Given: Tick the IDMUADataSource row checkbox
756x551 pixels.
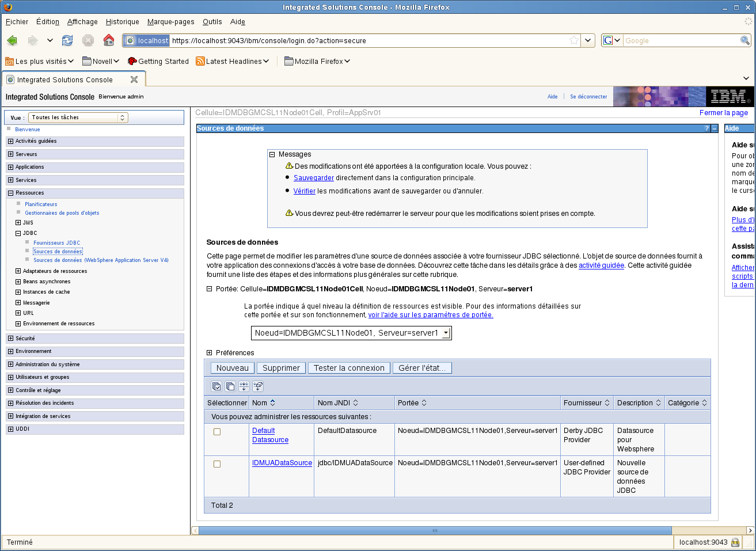Looking at the screenshot, I should [217, 464].
